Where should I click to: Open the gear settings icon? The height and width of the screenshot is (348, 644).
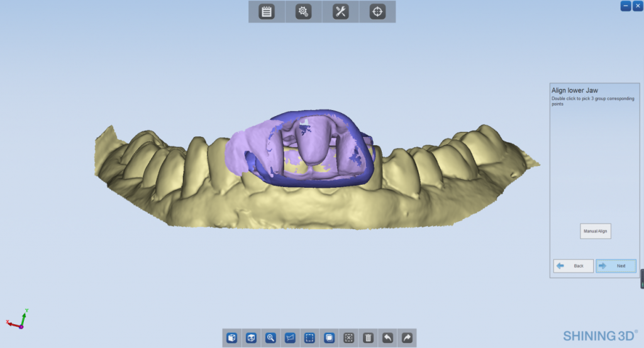304,11
